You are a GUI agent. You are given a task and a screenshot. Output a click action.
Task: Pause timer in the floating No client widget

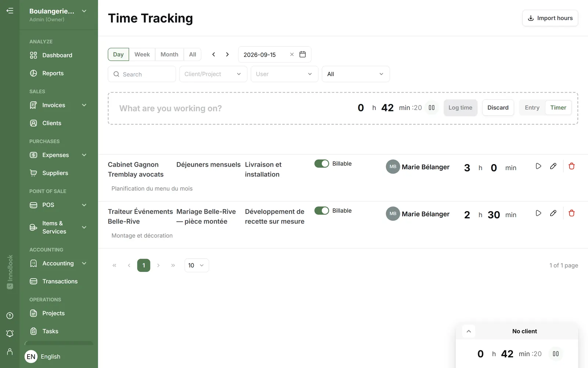coord(556,354)
